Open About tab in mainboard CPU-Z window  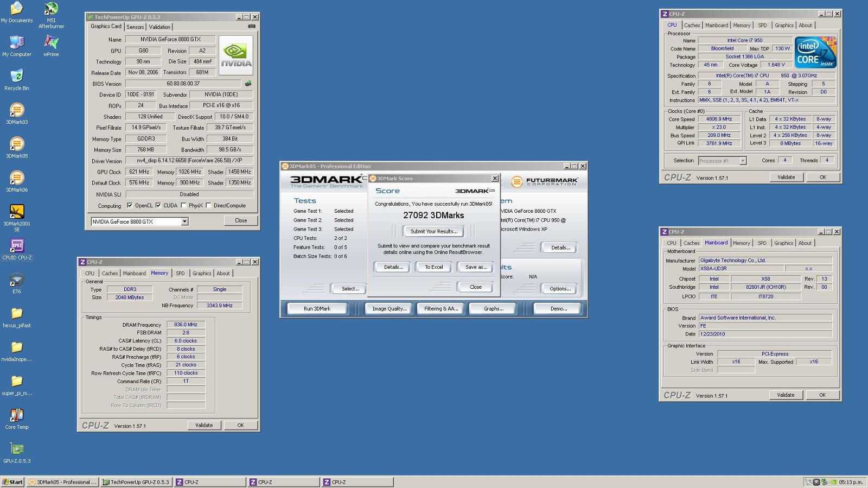point(805,243)
